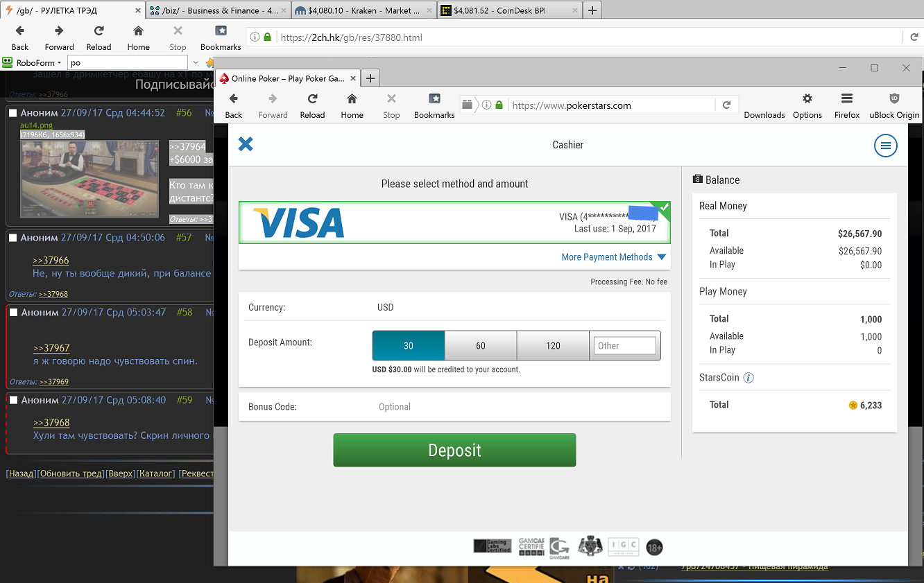This screenshot has width=924, height=583.
Task: Click the [Обновить тред] link
Action: (71, 473)
